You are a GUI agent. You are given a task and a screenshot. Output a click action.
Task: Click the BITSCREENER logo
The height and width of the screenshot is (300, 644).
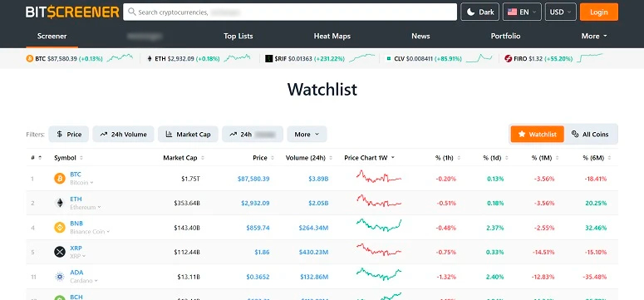point(72,12)
